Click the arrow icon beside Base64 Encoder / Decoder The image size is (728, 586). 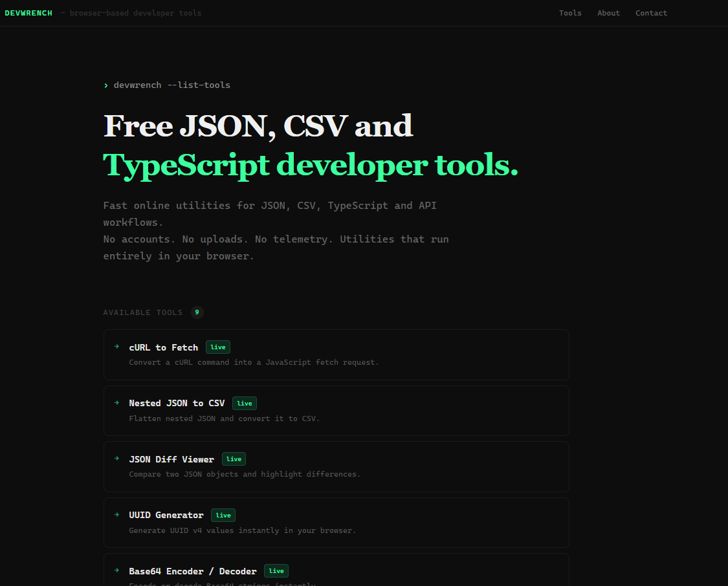117,570
